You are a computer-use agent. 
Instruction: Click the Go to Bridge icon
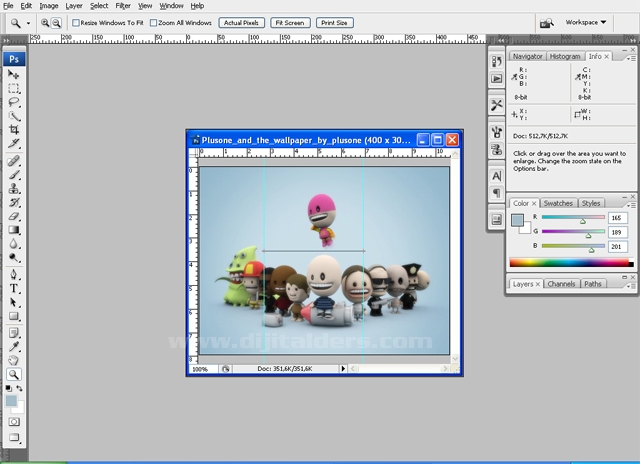click(547, 23)
